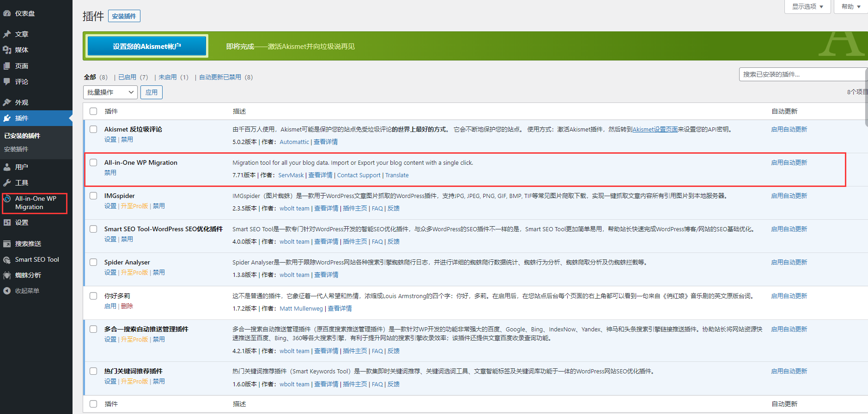Image resolution: width=868 pixels, height=414 pixels.
Task: Click the Posts pushpin icon
Action: click(x=7, y=34)
